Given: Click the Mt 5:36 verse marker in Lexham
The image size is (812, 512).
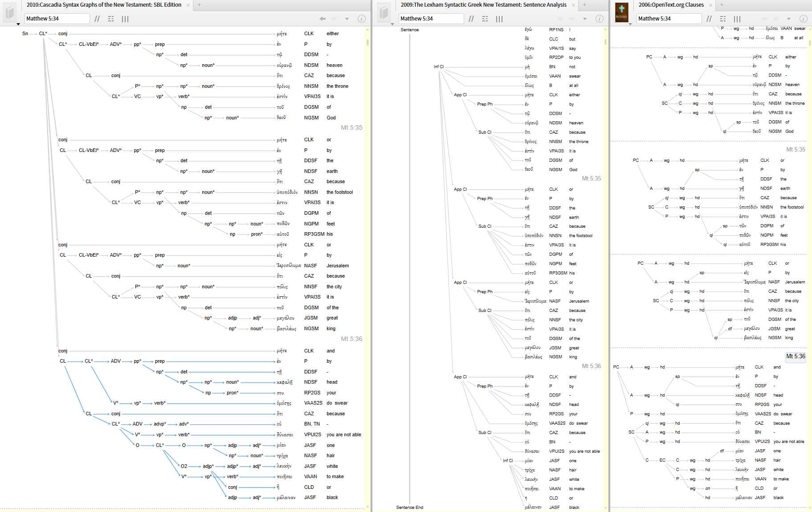Looking at the screenshot, I should click(x=591, y=366).
